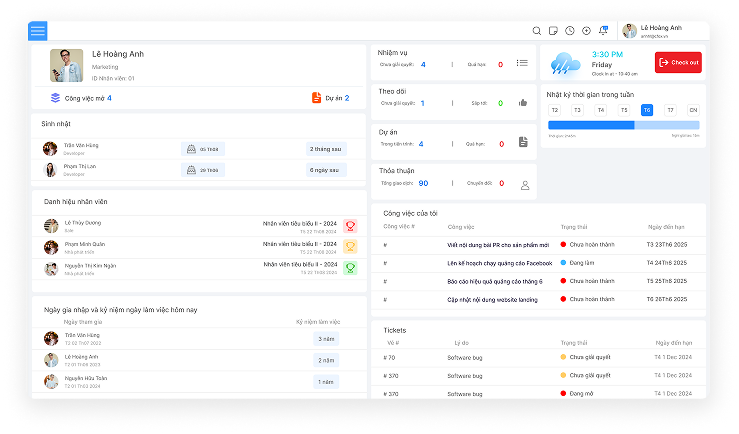Open task 'Cập nhật nội dung website landing'
Viewport: 739px width, 434px height.
(x=493, y=300)
